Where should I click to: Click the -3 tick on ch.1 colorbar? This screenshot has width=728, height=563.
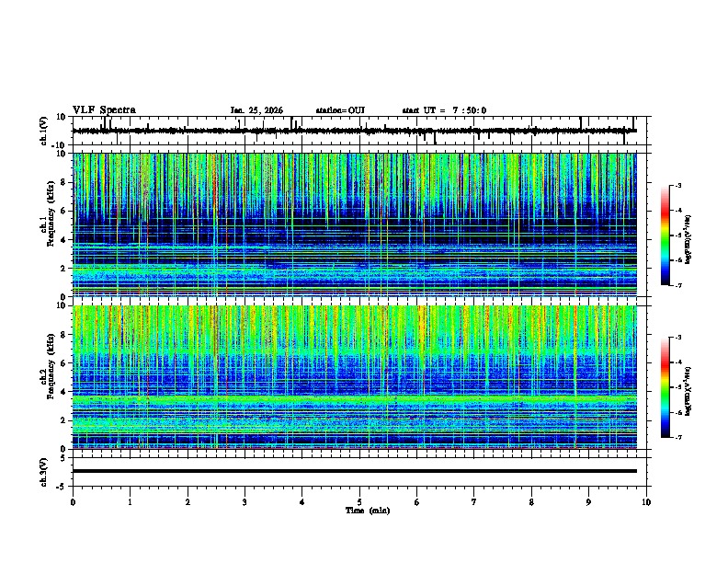(677, 186)
